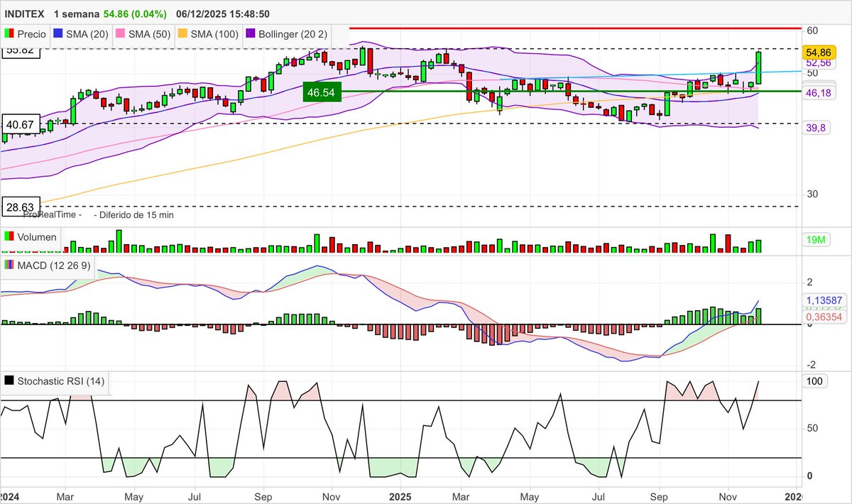The height and width of the screenshot is (504, 852).
Task: Click the 39,8 Bollinger value on axis
Action: coord(815,128)
